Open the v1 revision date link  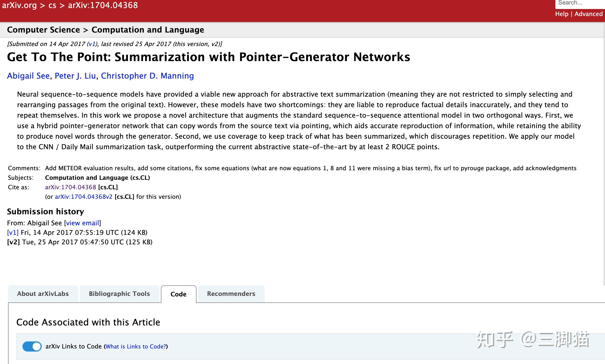pyautogui.click(x=13, y=232)
